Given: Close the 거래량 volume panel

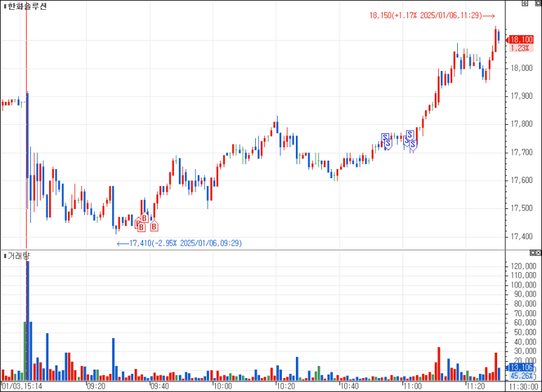Looking at the screenshot, I should tap(538, 253).
